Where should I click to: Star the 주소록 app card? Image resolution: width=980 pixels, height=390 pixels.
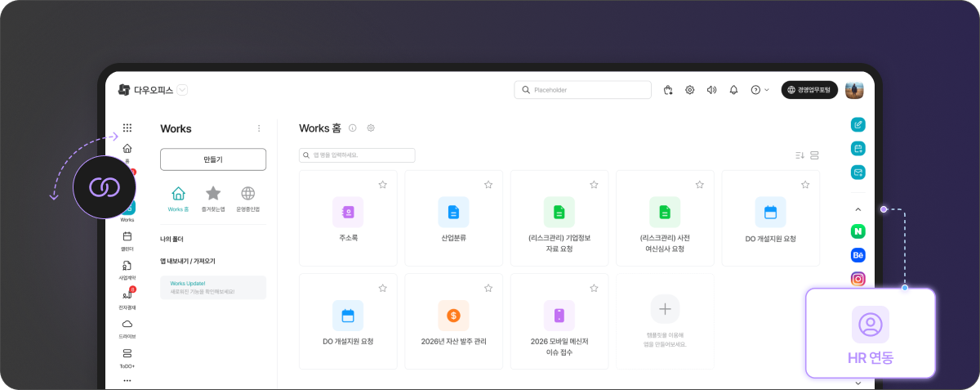[x=382, y=185]
